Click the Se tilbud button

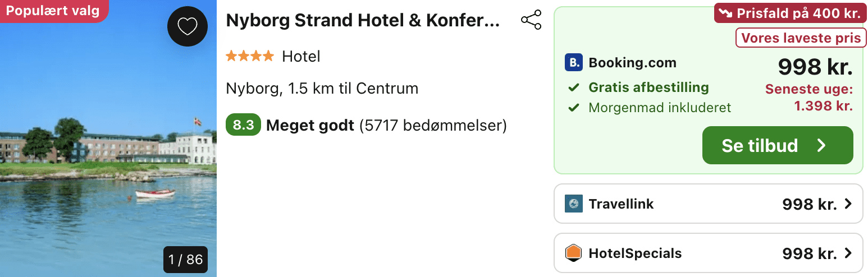[x=778, y=145]
